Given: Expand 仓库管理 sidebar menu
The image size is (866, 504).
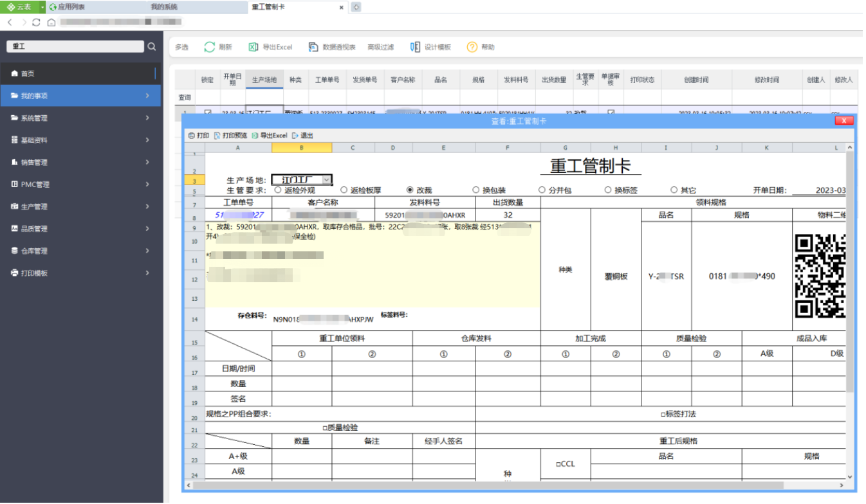Looking at the screenshot, I should pyautogui.click(x=80, y=251).
